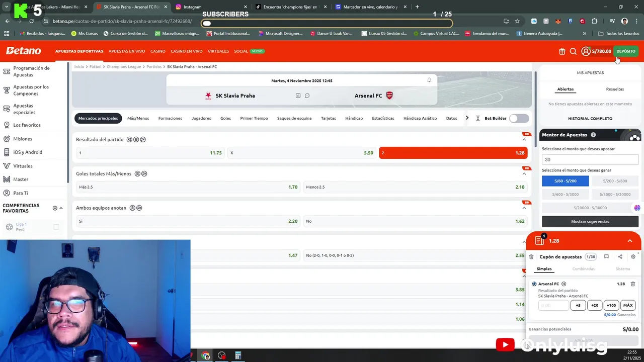Click Mostrar sugerencias button
This screenshot has height=362, width=644.
pyautogui.click(x=590, y=222)
